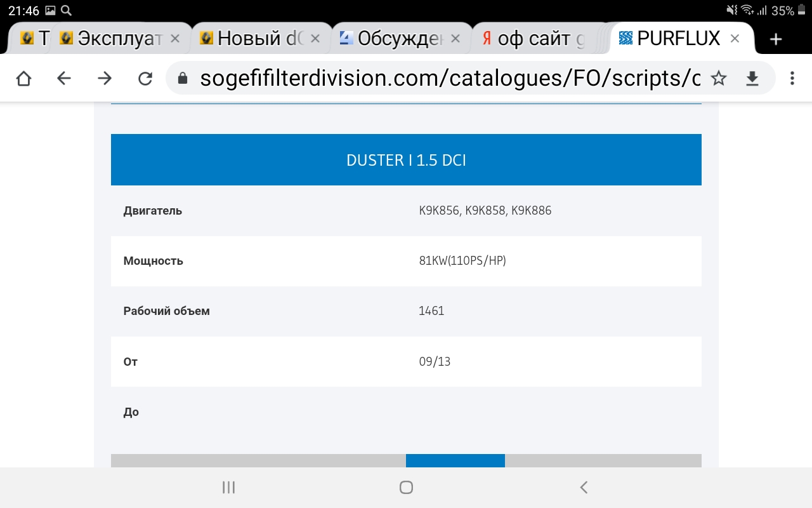Tap the Android back button
This screenshot has height=508, width=812.
click(x=584, y=487)
